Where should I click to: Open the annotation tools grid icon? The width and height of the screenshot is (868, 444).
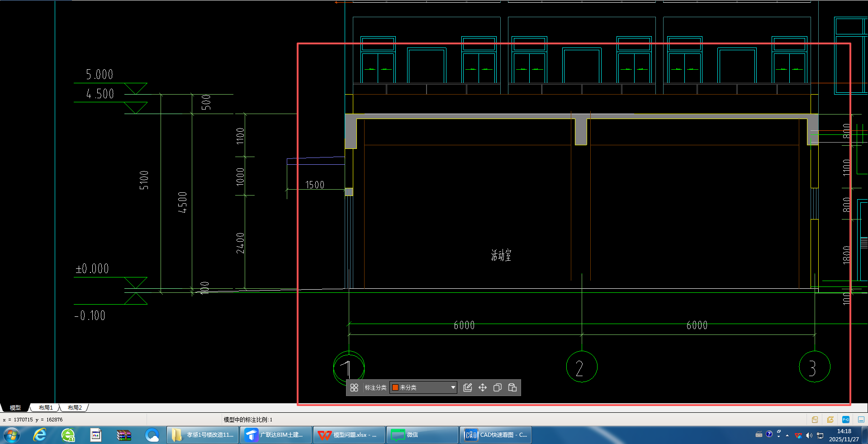[x=354, y=387]
